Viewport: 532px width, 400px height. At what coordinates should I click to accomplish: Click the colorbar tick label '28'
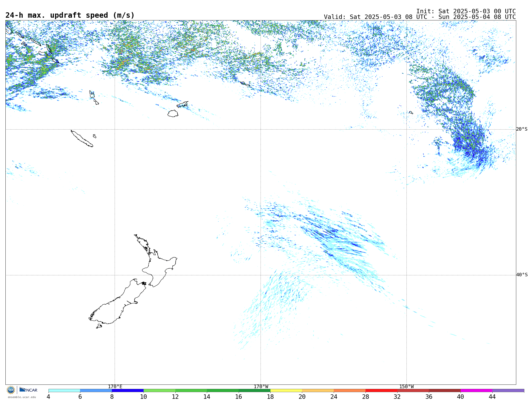[x=366, y=397]
